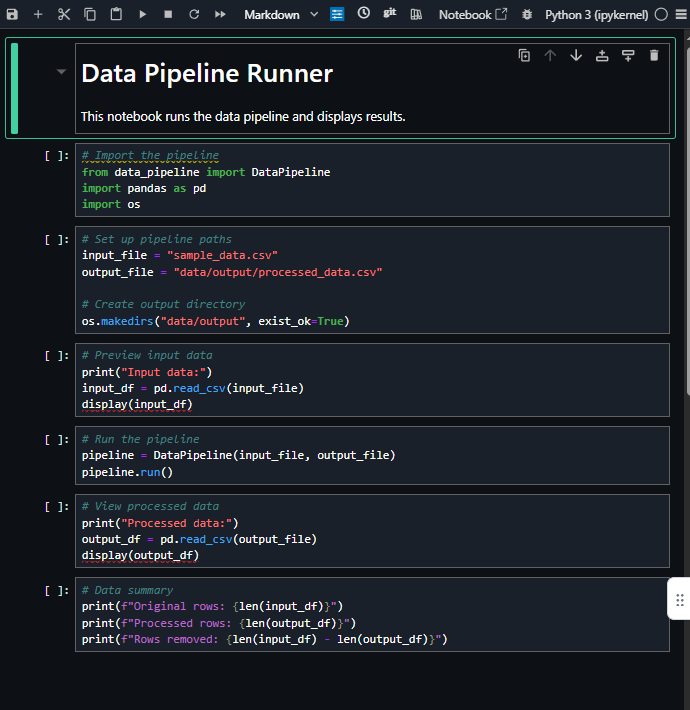Select the prompt of the Run pipeline cell

pyautogui.click(x=57, y=440)
